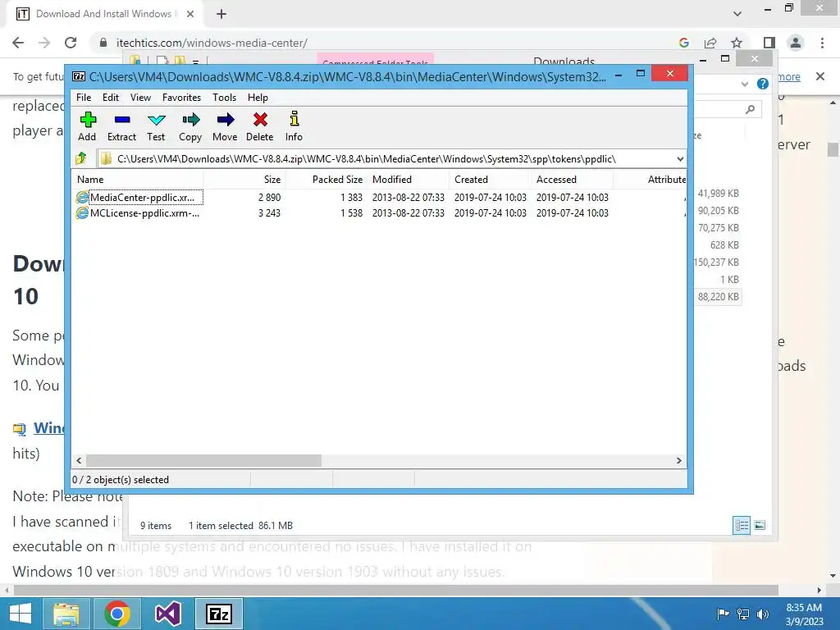This screenshot has height=630, width=840.
Task: Open the View menu
Action: pyautogui.click(x=140, y=98)
